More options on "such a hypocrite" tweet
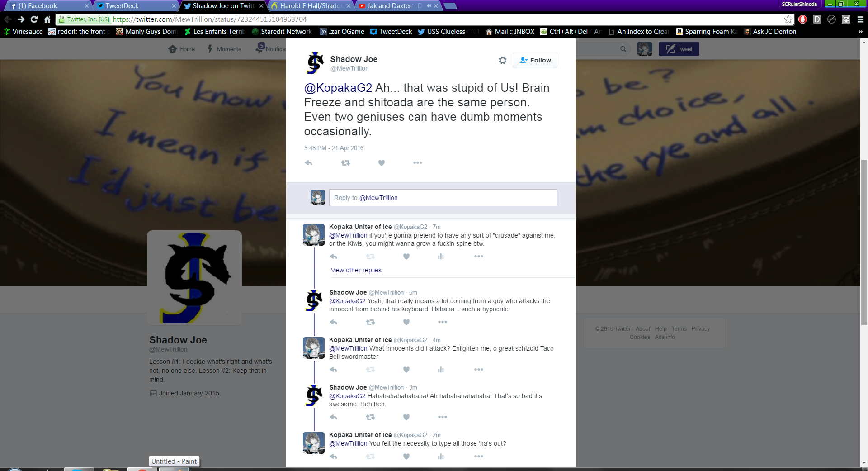Image resolution: width=868 pixels, height=471 pixels. pos(443,322)
